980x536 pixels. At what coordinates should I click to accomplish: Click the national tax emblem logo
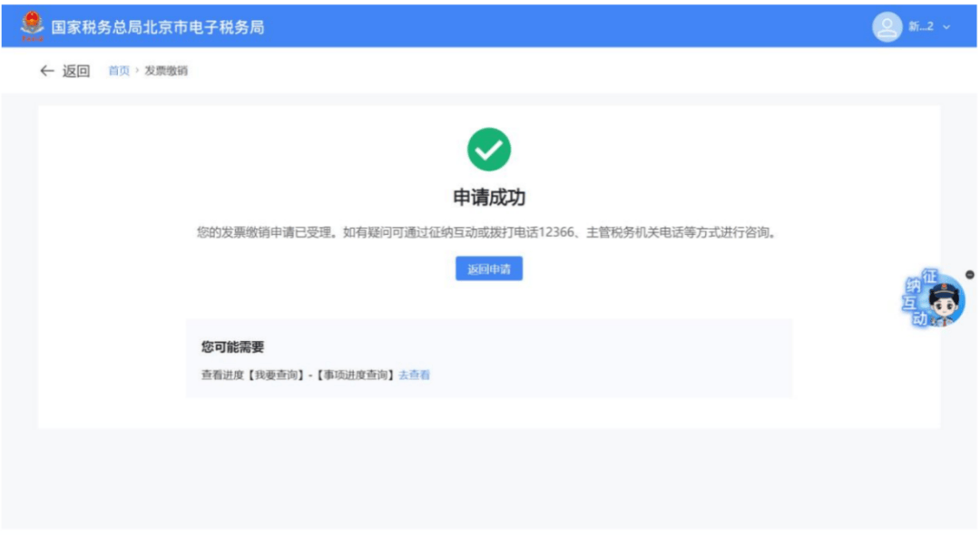[x=33, y=25]
